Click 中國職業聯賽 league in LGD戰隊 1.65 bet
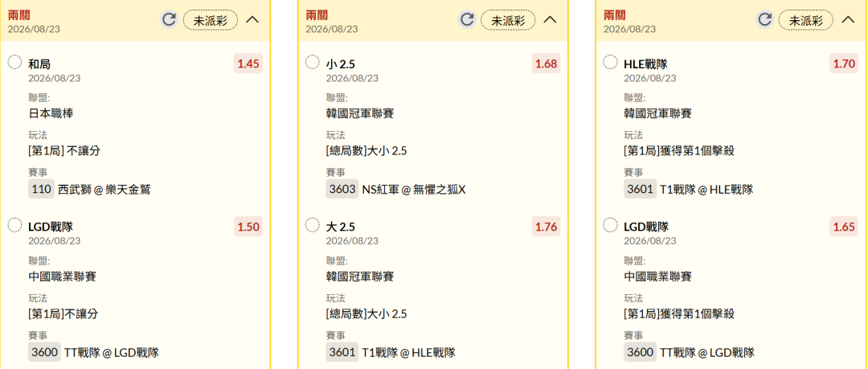This screenshot has width=868, height=369. tap(657, 277)
